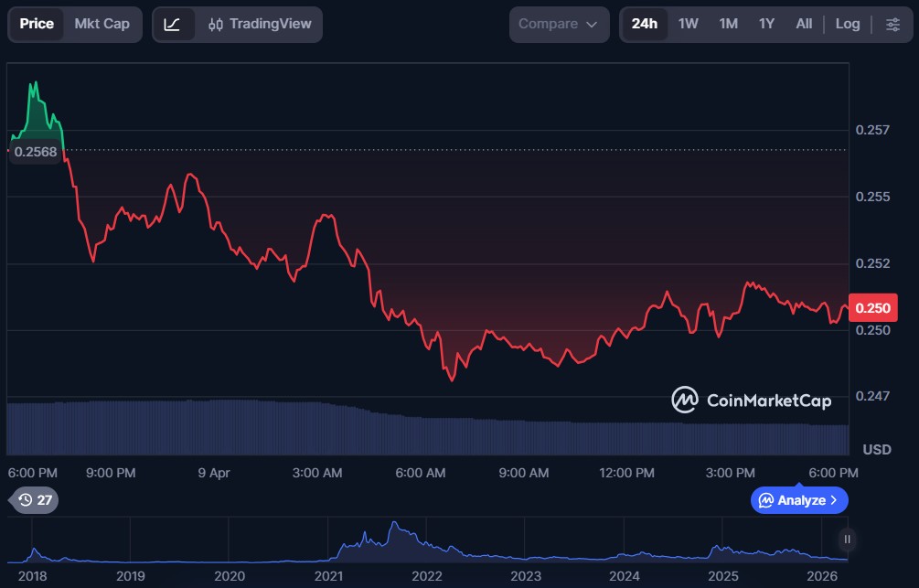Select the 1W time range

click(x=688, y=24)
